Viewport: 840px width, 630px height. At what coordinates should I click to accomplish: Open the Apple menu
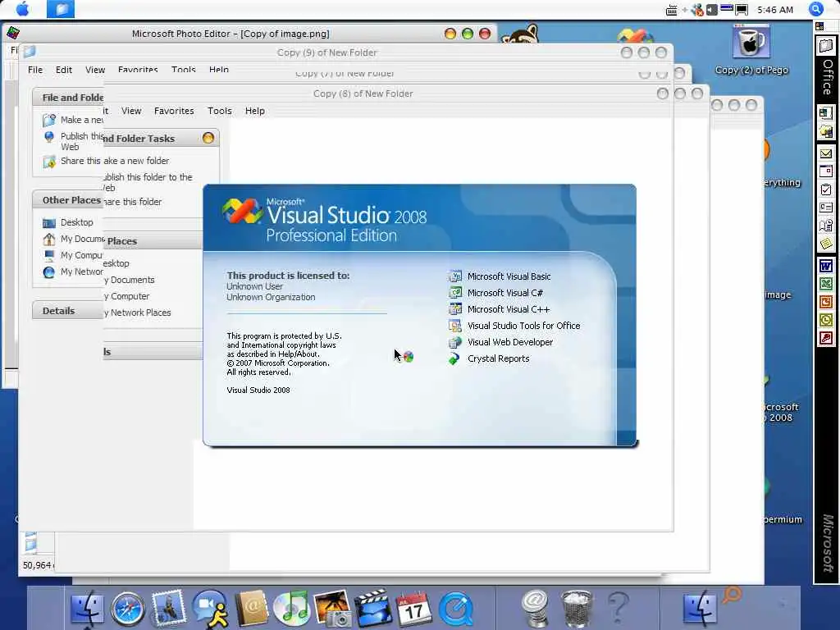click(x=23, y=9)
